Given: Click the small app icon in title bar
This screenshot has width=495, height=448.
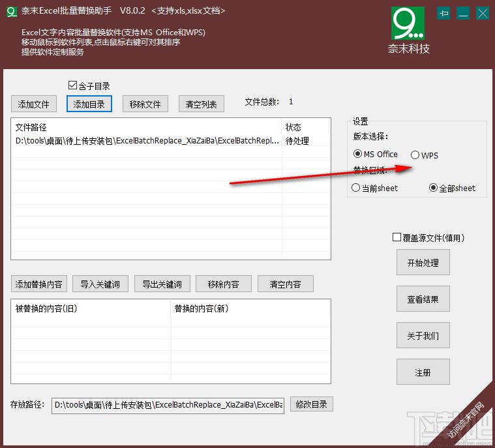Looking at the screenshot, I should click(x=11, y=12).
